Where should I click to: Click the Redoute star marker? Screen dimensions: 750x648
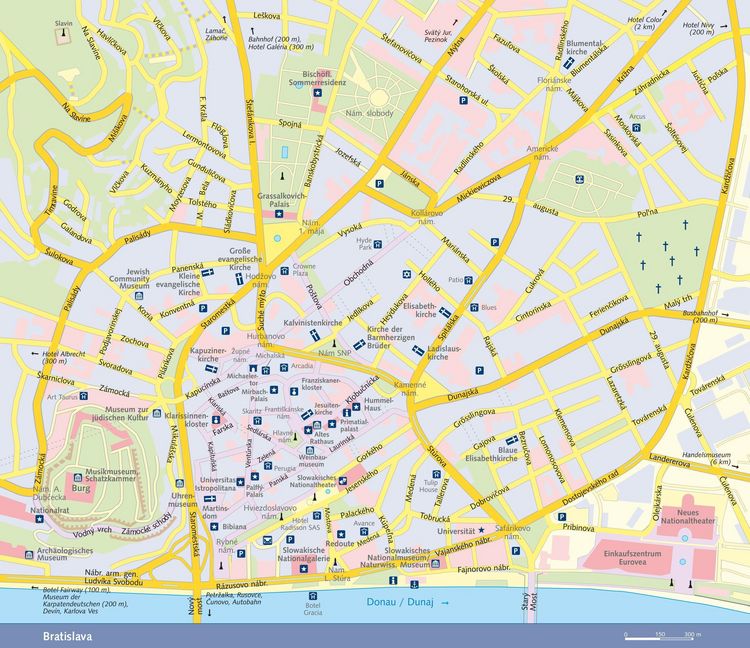[x=341, y=534]
